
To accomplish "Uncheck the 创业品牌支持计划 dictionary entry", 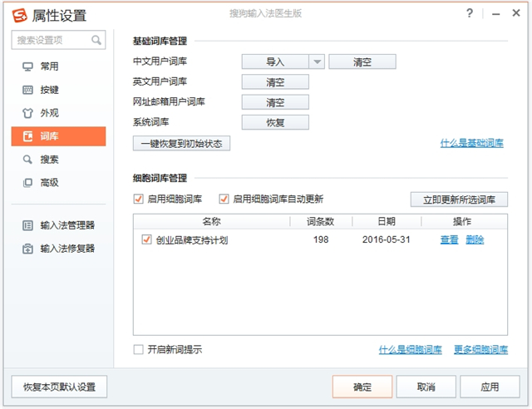I will (146, 239).
